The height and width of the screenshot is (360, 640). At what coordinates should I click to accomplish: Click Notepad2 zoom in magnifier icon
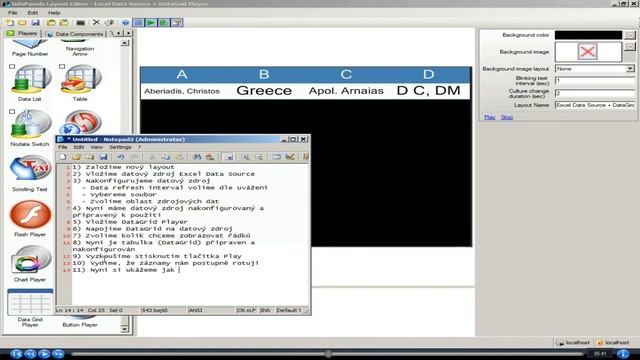(x=245, y=157)
